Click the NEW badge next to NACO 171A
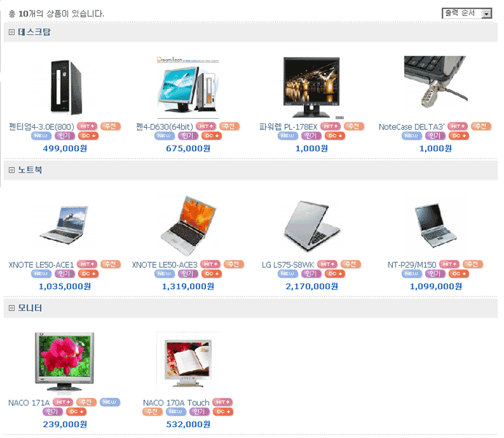This screenshot has height=438, width=504. (110, 402)
